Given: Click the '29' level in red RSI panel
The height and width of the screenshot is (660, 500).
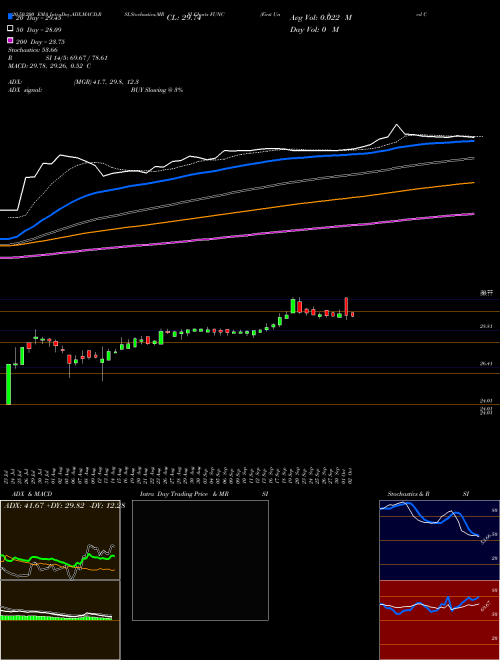Looking at the screenshot, I should [x=495, y=638].
